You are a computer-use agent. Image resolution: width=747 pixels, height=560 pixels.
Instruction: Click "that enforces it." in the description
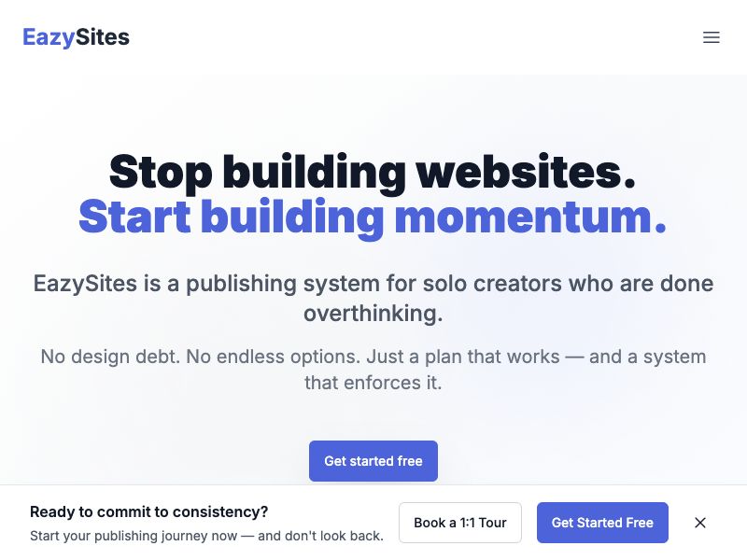coord(373,383)
